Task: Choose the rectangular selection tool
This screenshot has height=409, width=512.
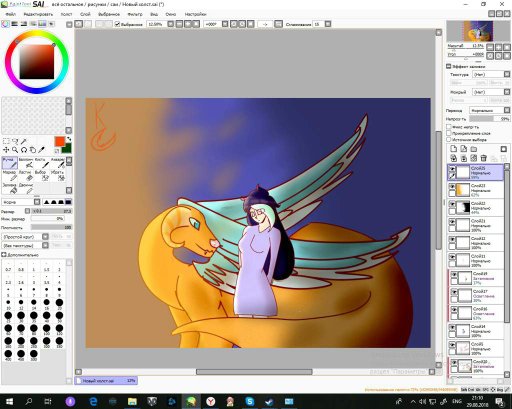Action: [x=6, y=141]
